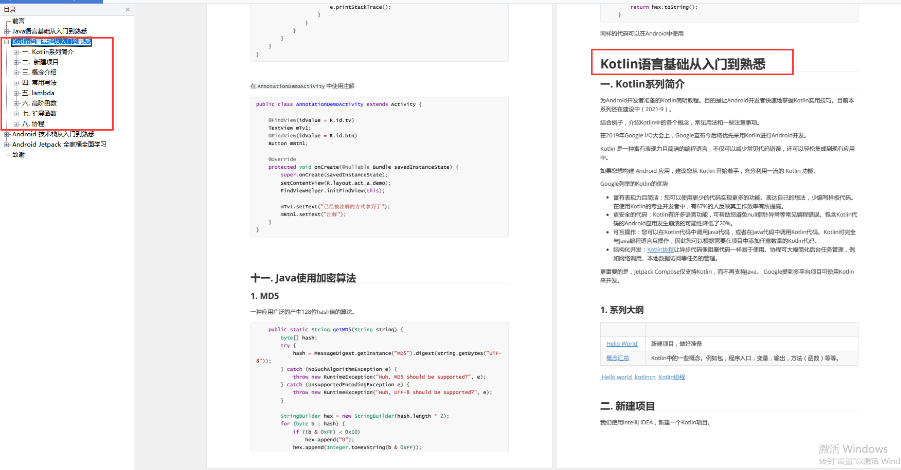Screen dimensions: 901x470
Task: Select Java语言基础从入门到熟悉 in outline
Action: [x=49, y=31]
